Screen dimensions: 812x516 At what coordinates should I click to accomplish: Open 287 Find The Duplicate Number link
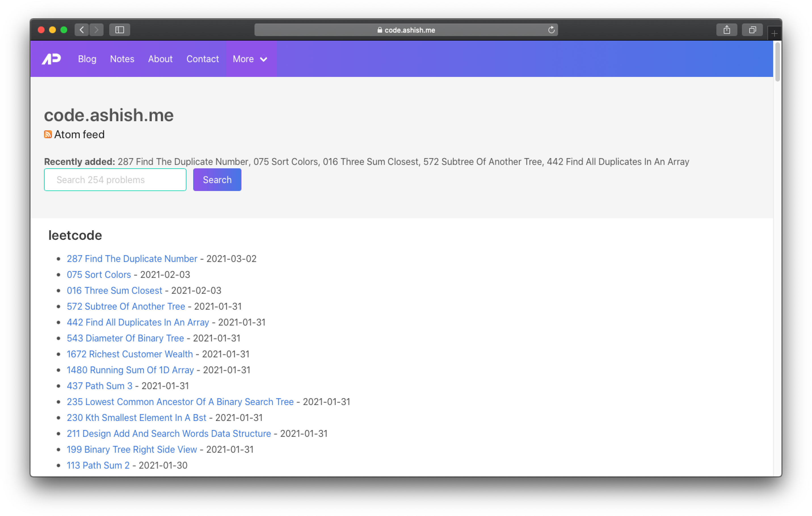click(x=132, y=259)
